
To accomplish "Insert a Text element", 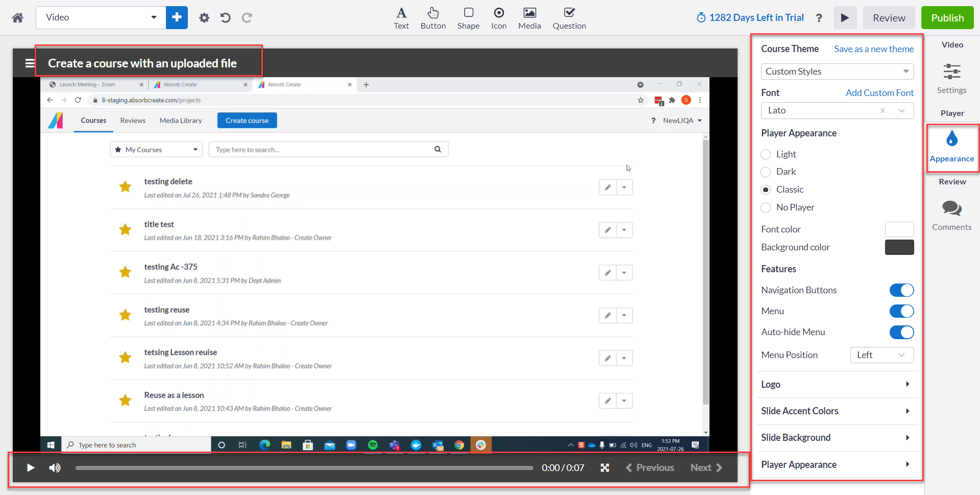I will point(401,18).
